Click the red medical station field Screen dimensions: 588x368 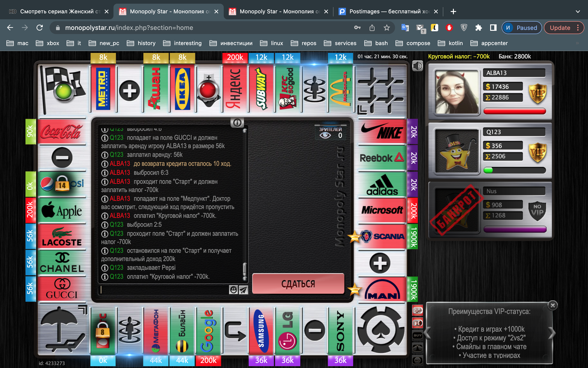coord(209,88)
